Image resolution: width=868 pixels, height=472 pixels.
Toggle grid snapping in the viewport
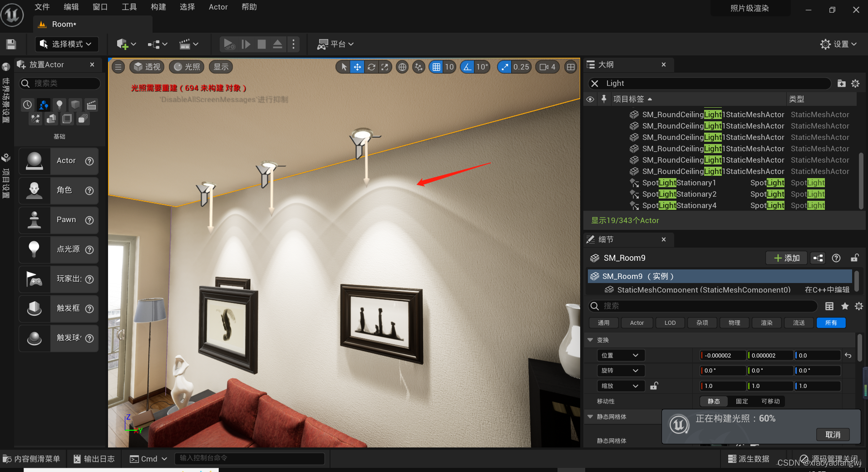[x=436, y=67]
